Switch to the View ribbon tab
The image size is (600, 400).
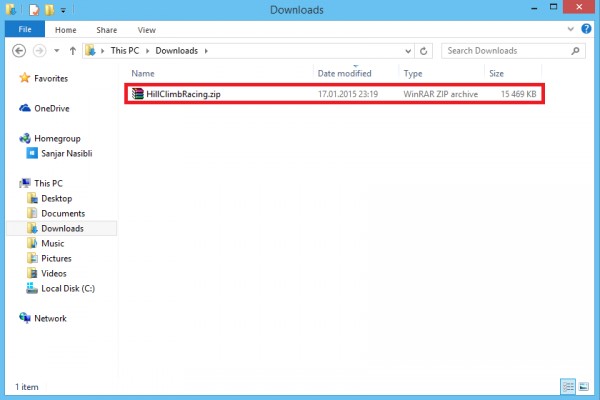(147, 30)
